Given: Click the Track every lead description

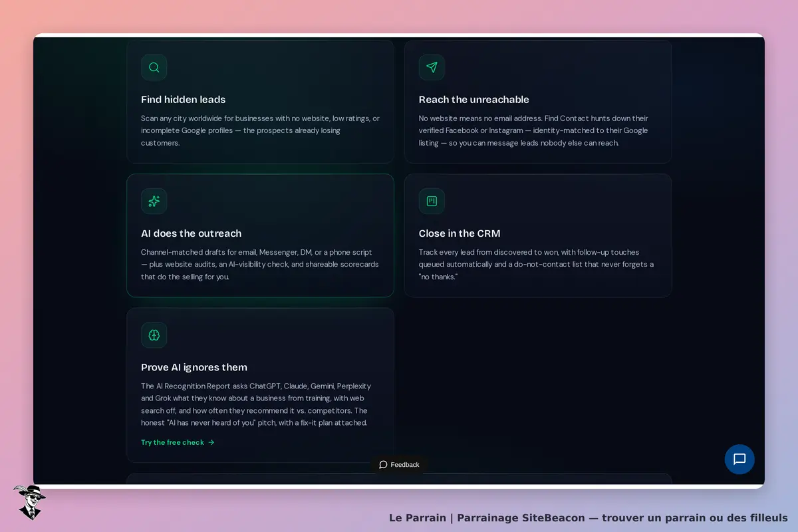Looking at the screenshot, I should tap(536, 265).
